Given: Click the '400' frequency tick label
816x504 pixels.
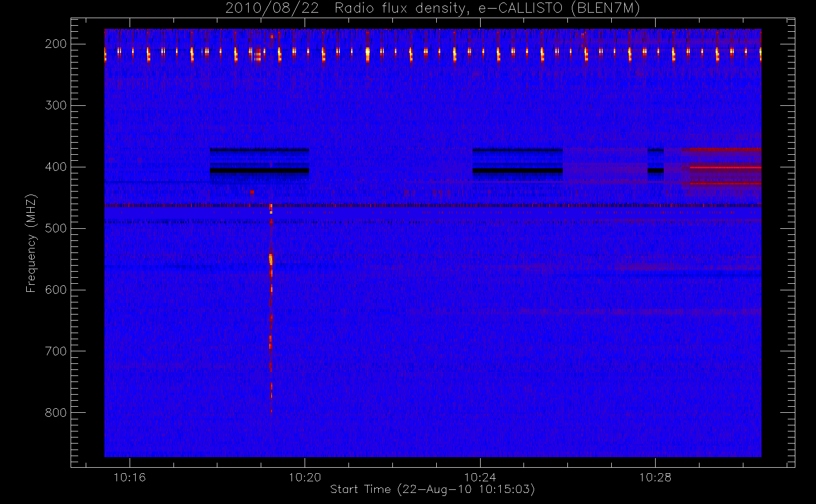Looking at the screenshot, I should tap(56, 167).
